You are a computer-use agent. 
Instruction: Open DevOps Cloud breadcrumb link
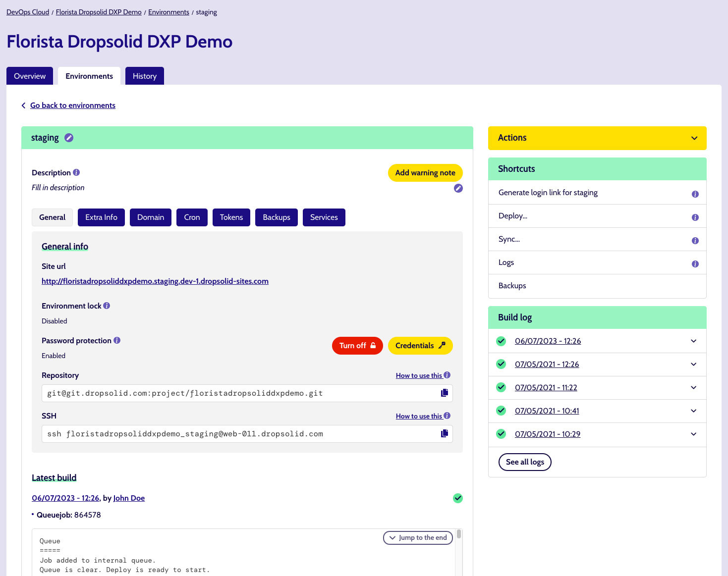click(x=28, y=12)
